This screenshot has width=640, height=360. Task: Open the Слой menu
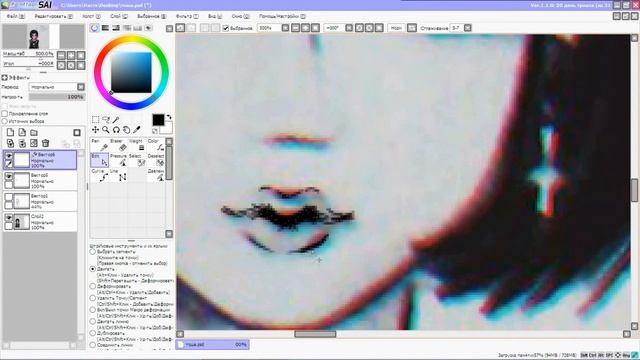119,16
